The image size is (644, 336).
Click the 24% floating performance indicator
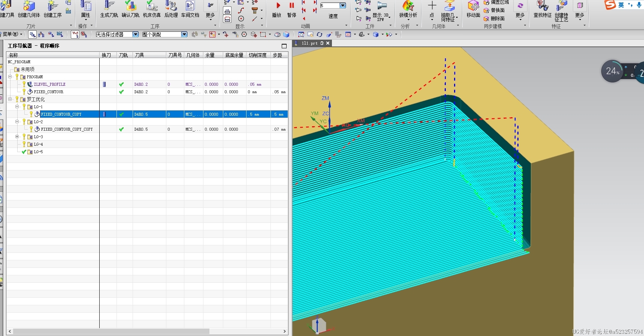pos(612,71)
